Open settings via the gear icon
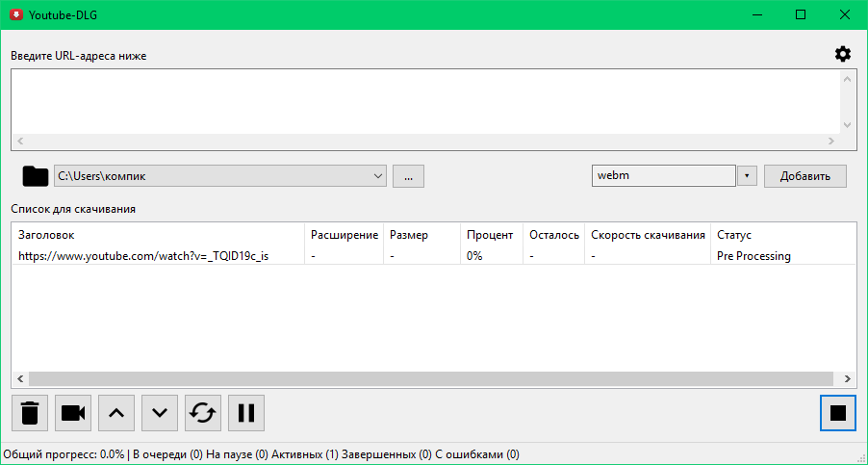This screenshot has height=465, width=868. [x=843, y=54]
